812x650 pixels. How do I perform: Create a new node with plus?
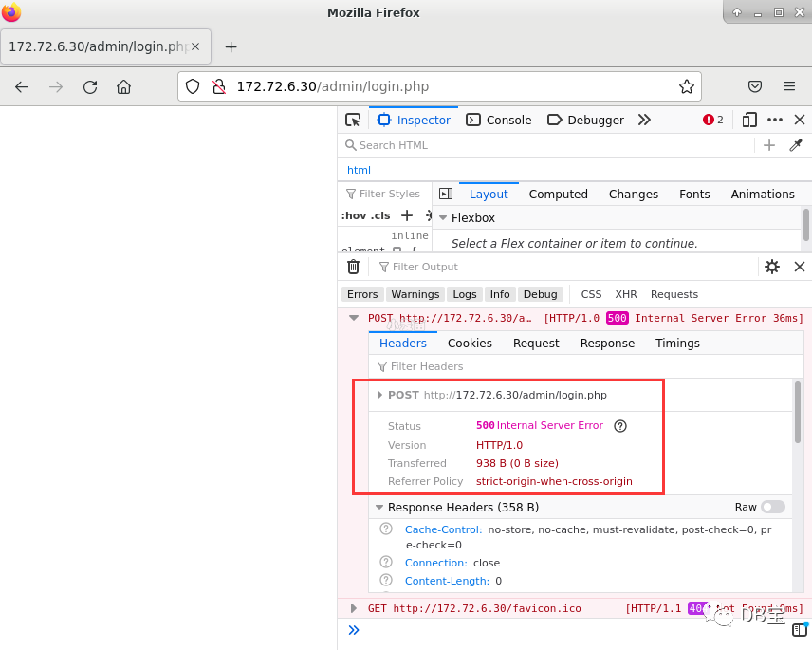point(769,145)
